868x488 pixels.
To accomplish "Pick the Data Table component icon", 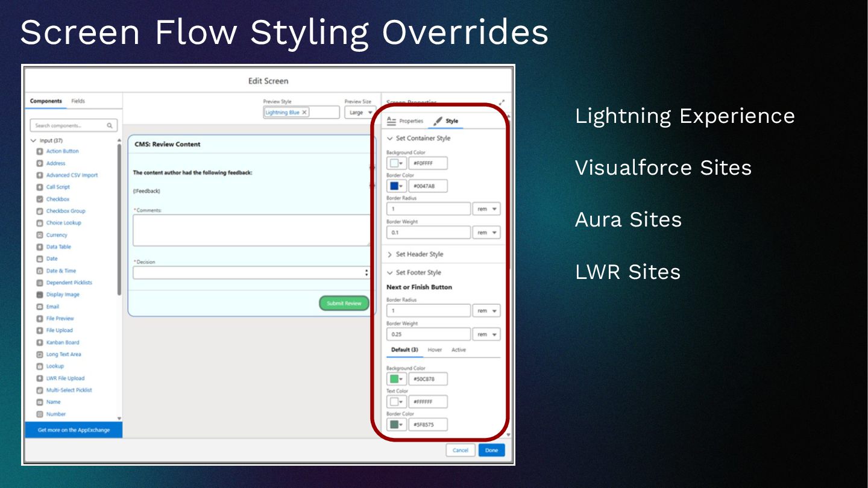I will tap(40, 247).
